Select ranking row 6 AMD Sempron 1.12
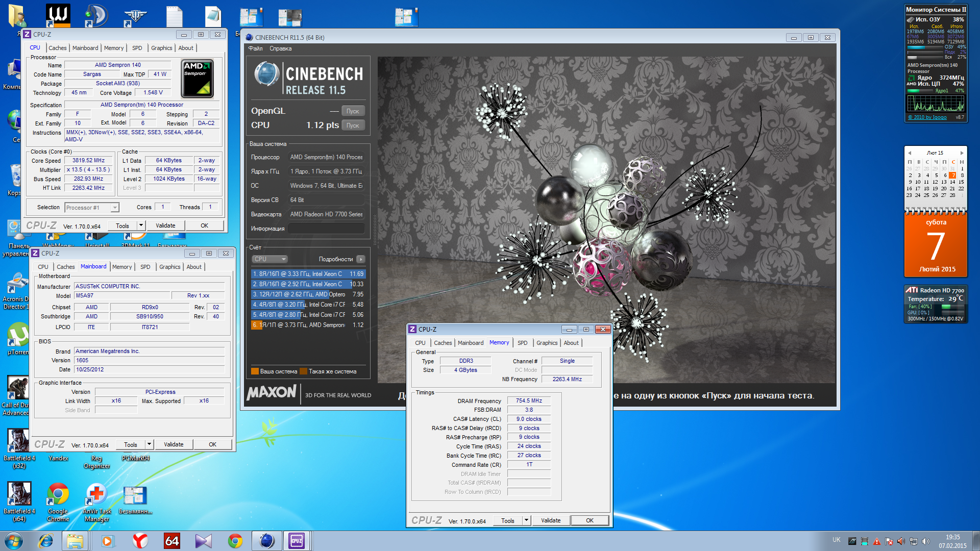The image size is (980, 551). (308, 325)
